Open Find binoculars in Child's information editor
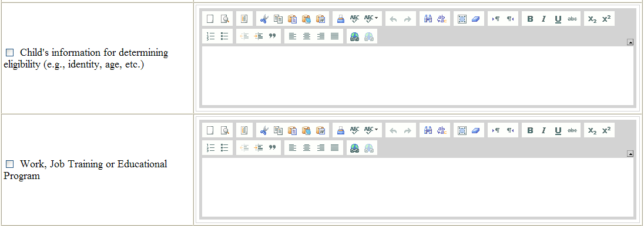The height and width of the screenshot is (226, 644). tap(428, 18)
